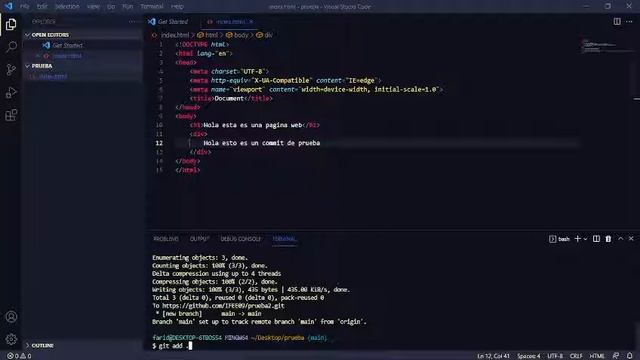Click the github.com prueba2.git URL in terminal
Viewport: 640px width, 360px height.
point(223,305)
